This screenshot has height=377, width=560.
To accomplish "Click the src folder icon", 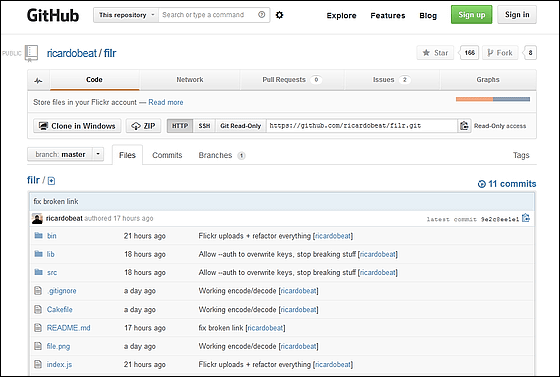I will [39, 272].
